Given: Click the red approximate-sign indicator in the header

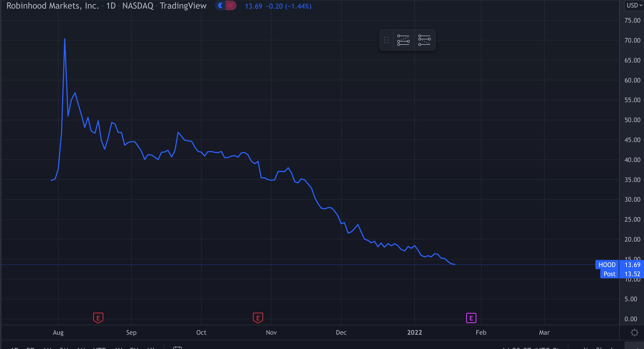Looking at the screenshot, I should 231,5.
